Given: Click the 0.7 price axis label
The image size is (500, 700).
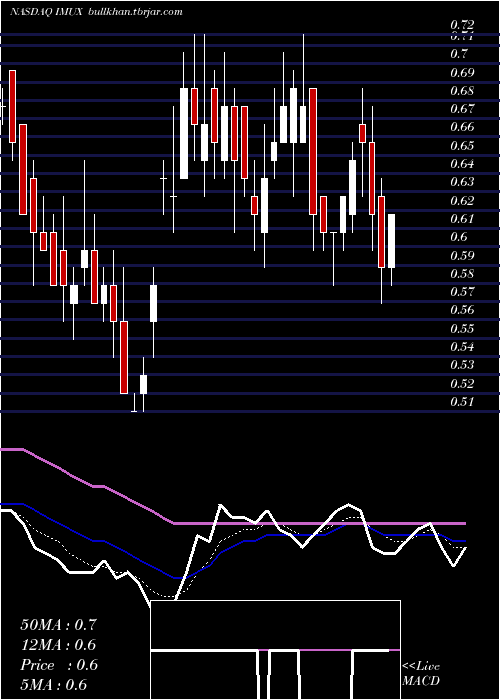Looking at the screenshot, I should (459, 54).
